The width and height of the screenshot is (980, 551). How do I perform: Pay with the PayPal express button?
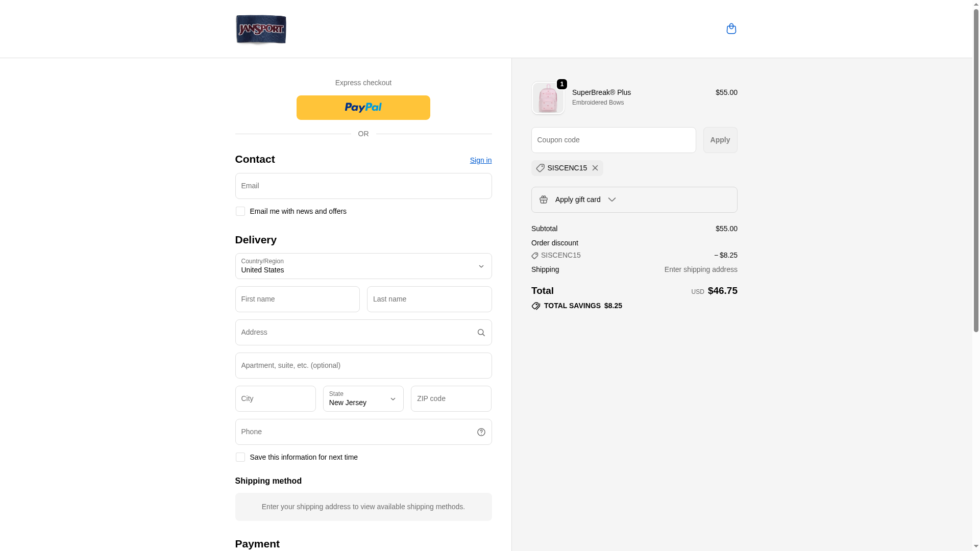coord(363,108)
